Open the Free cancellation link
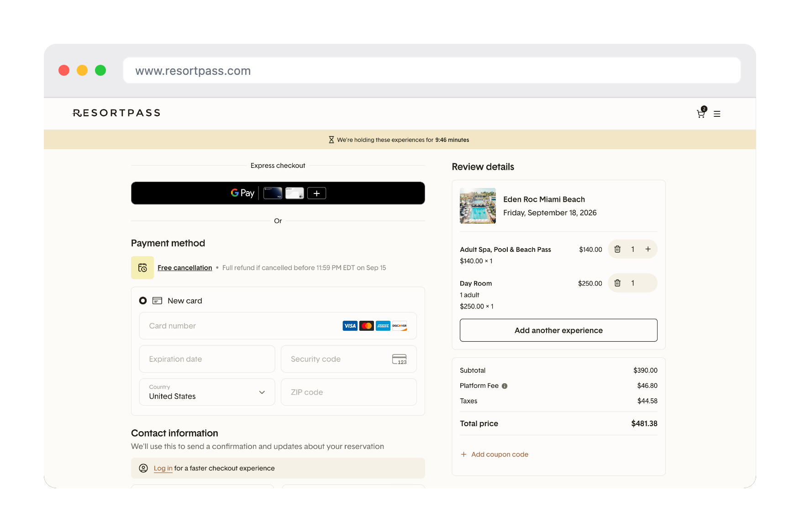Screen dimensions: 800x532 coord(185,268)
